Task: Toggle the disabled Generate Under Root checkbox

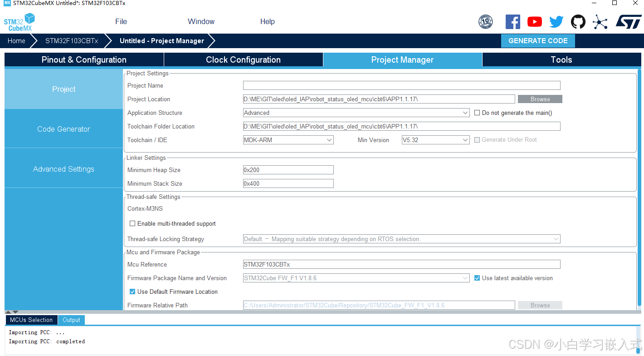Action: (x=477, y=140)
